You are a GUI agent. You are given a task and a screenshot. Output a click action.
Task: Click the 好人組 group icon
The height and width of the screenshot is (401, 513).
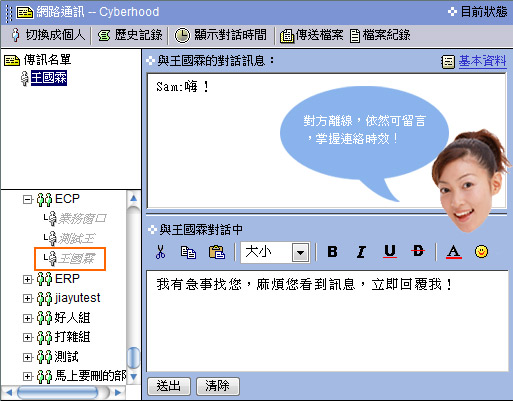pos(44,318)
